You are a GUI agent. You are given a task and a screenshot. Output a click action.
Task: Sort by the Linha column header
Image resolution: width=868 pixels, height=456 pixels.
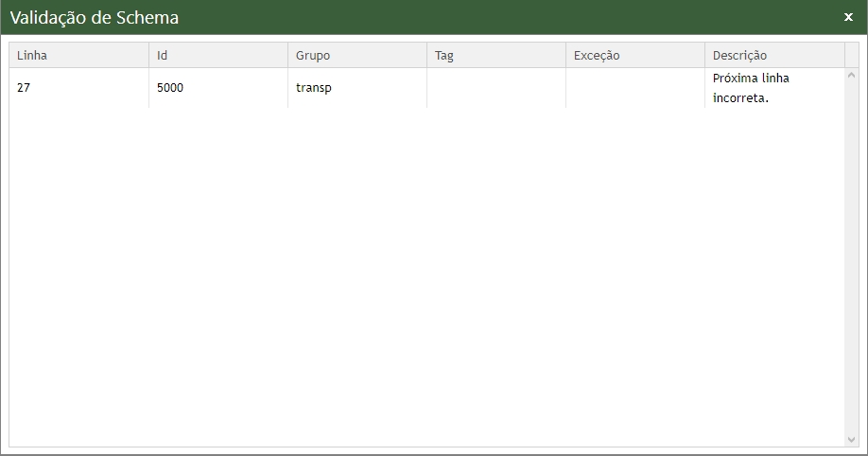[78, 56]
